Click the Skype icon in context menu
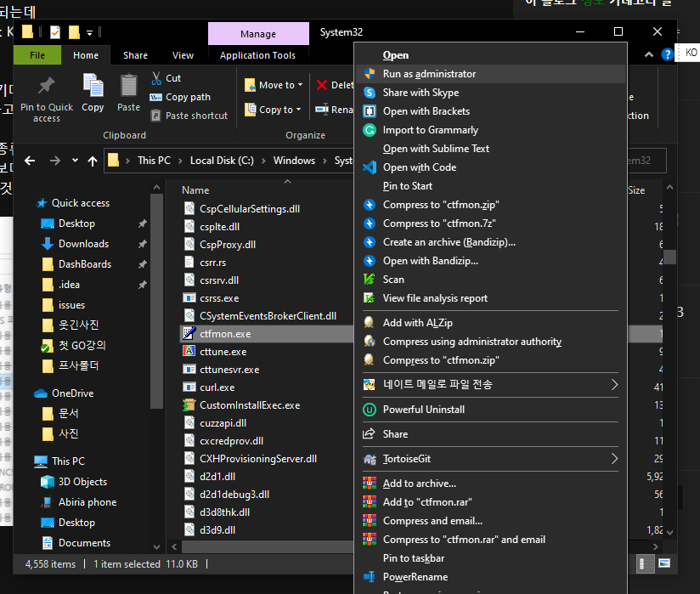This screenshot has width=700, height=594. pyautogui.click(x=370, y=93)
